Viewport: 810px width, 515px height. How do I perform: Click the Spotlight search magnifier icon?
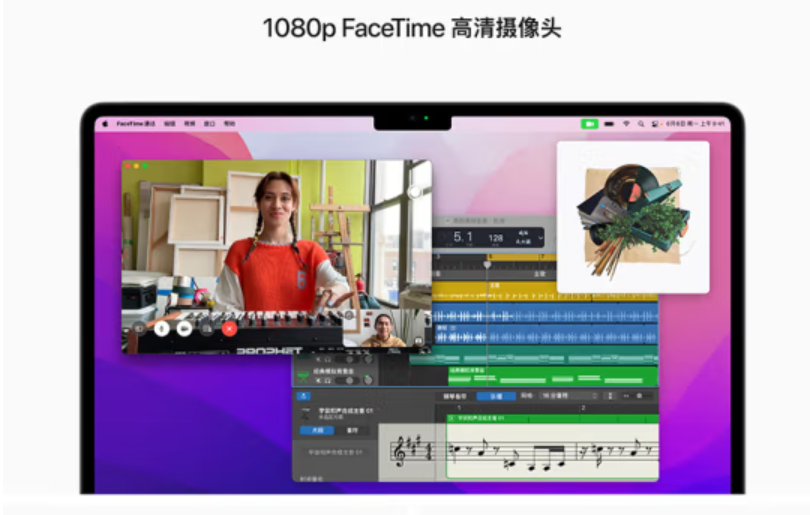pyautogui.click(x=641, y=124)
